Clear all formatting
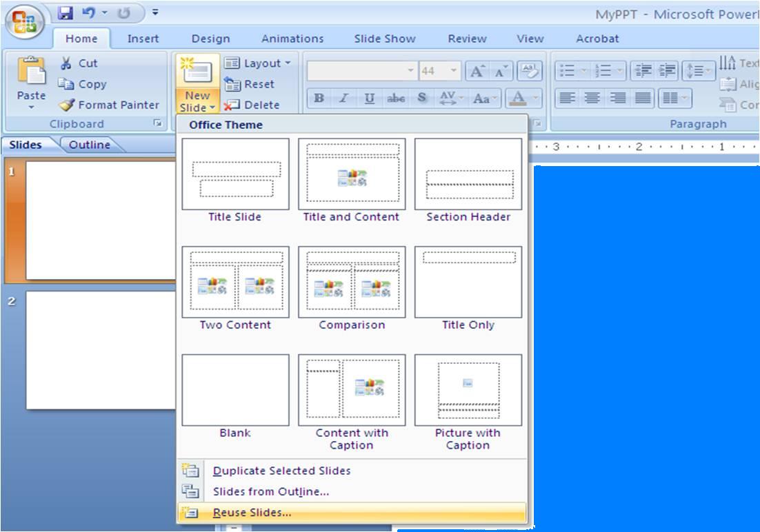This screenshot has width=760, height=532. [x=529, y=71]
